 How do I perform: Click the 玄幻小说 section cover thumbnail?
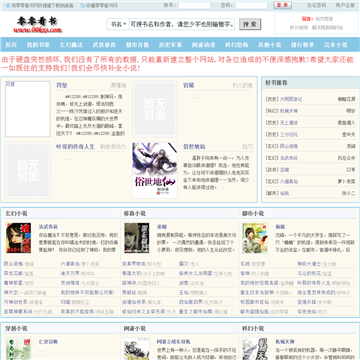click(18, 238)
